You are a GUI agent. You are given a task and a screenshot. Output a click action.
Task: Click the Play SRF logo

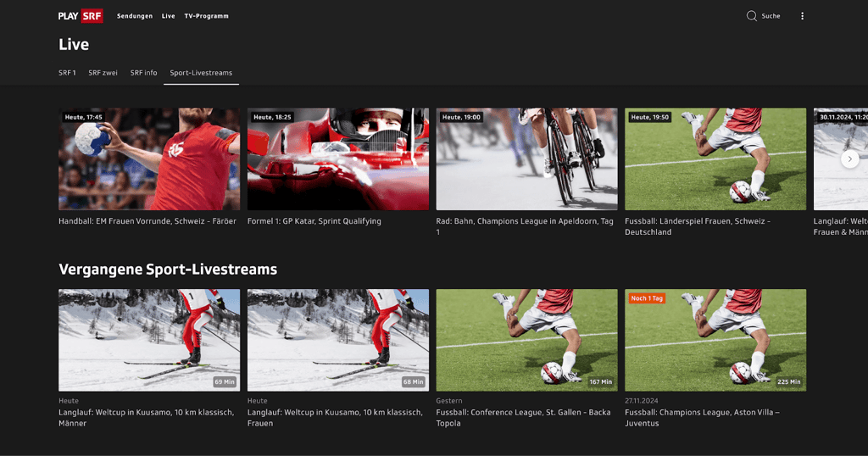coord(81,16)
